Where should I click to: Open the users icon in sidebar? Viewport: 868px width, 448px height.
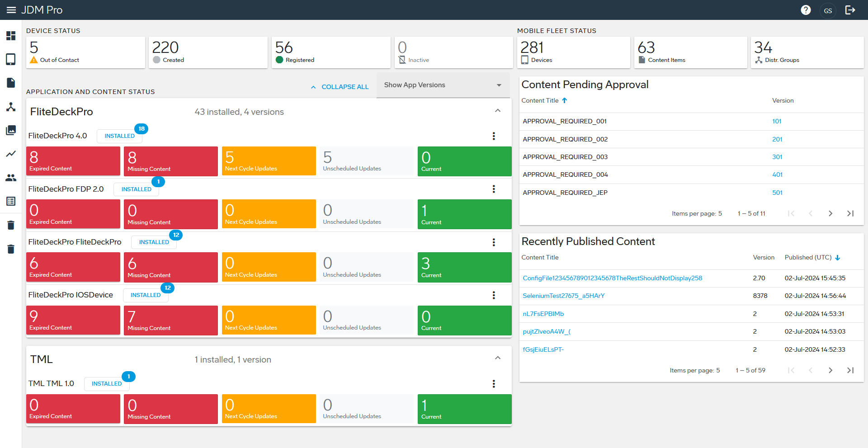click(x=11, y=178)
